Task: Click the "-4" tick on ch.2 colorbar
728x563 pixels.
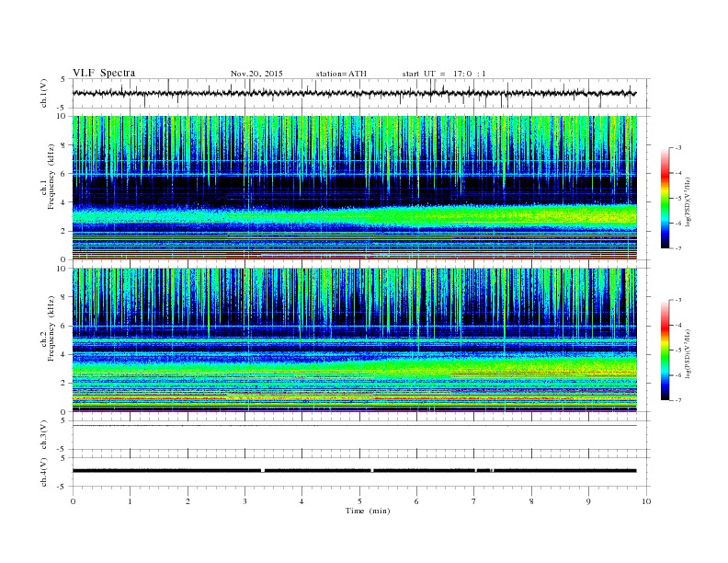Action: tap(677, 325)
